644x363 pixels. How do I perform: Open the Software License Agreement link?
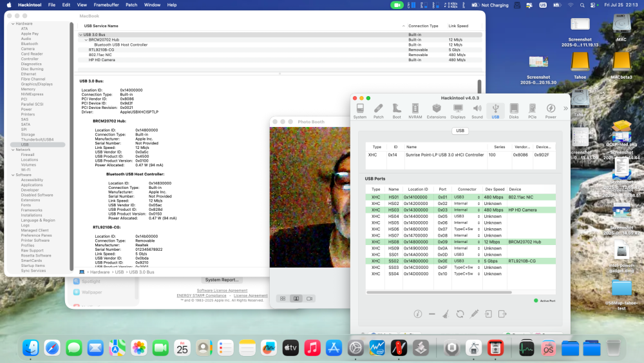[222, 291]
